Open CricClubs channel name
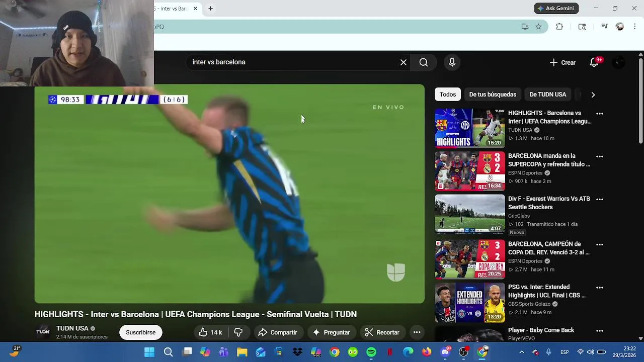This screenshot has width=644, height=362. click(x=519, y=216)
